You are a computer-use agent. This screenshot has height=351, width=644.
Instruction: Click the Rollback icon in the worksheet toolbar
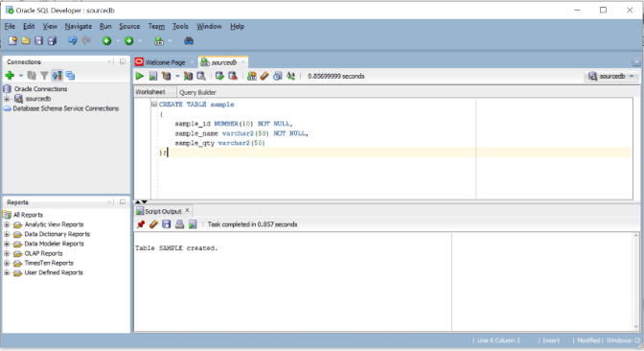pos(233,76)
